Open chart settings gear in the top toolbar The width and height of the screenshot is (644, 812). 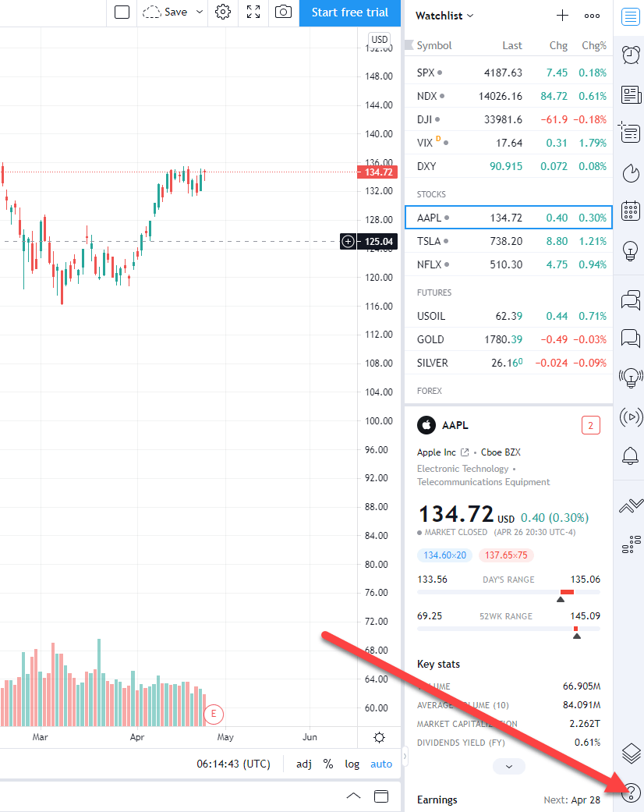pyautogui.click(x=223, y=12)
